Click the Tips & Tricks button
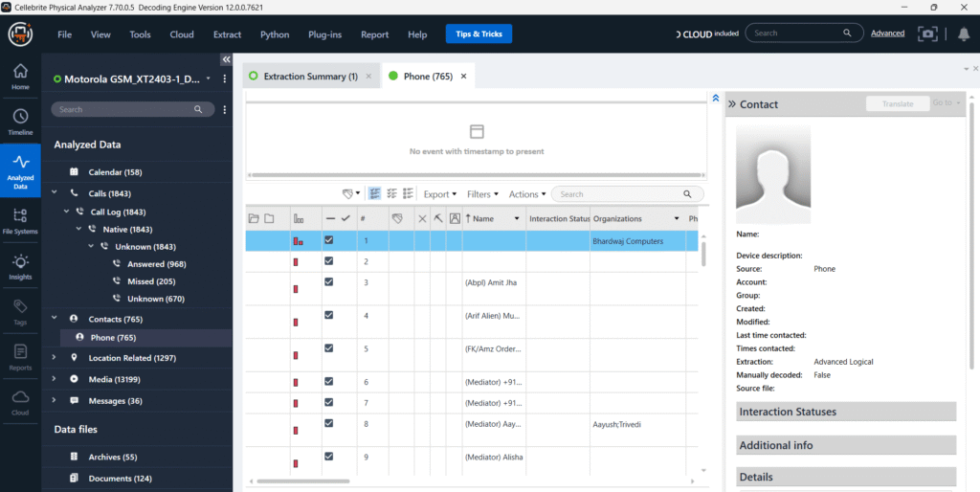The height and width of the screenshot is (492, 980). click(x=479, y=34)
